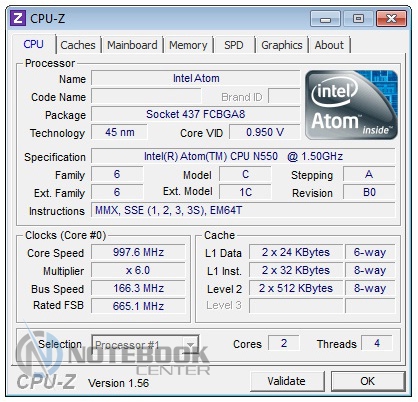Screen dimensions: 418x402
Task: Click the Level 2 cache size field
Action: pos(296,288)
